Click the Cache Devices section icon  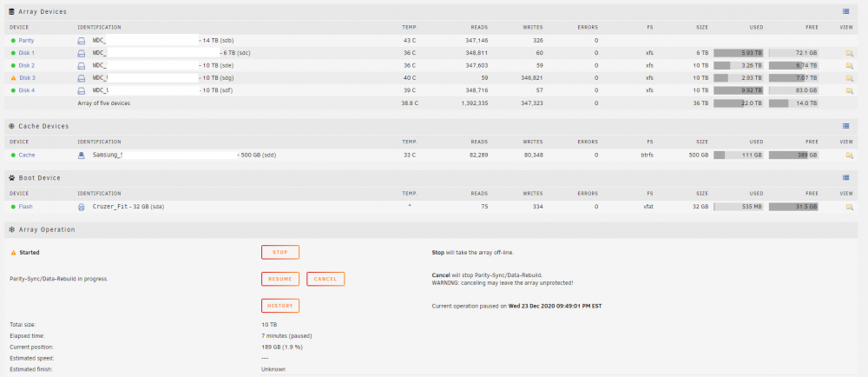coord(12,126)
